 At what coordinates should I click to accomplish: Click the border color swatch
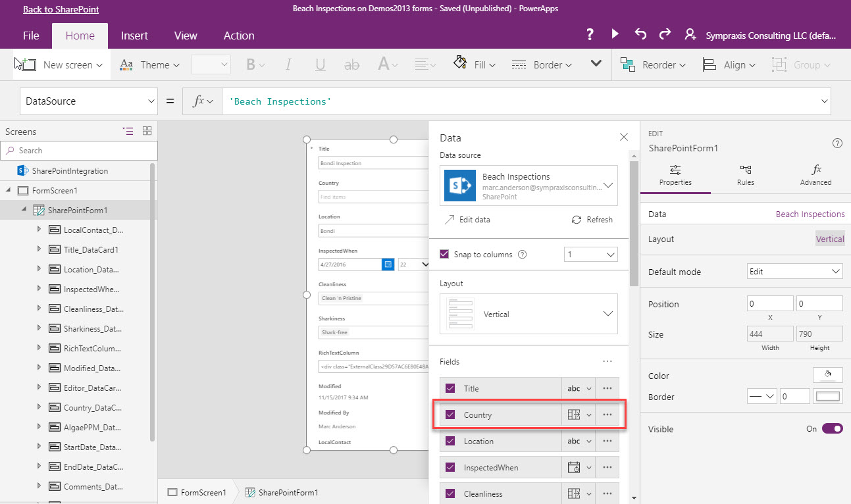[x=828, y=397]
